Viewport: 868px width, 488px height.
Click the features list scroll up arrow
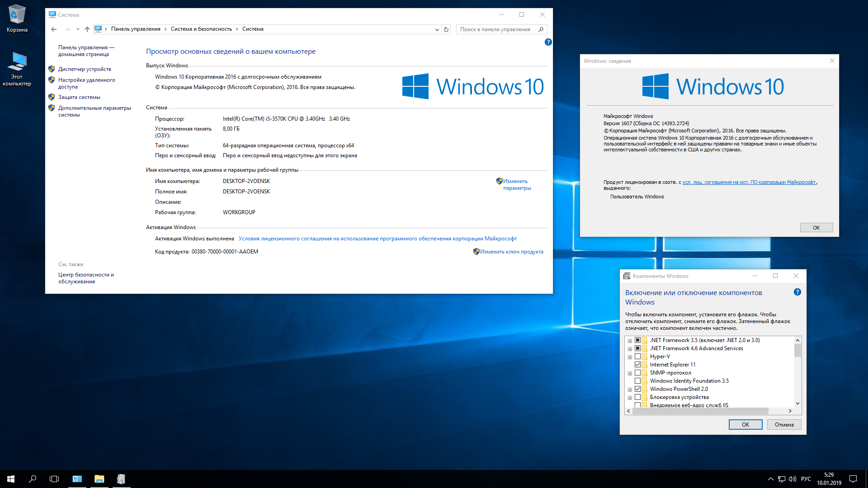(x=797, y=340)
